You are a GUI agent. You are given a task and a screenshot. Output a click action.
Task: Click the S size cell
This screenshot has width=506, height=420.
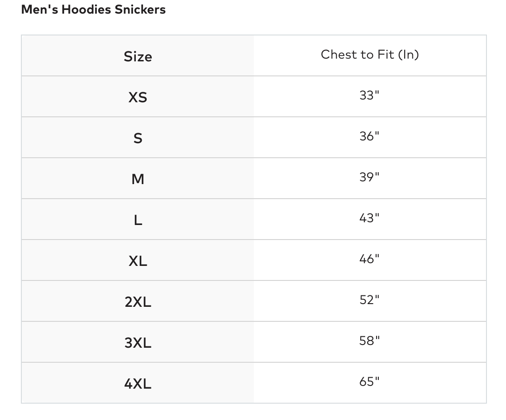(138, 138)
